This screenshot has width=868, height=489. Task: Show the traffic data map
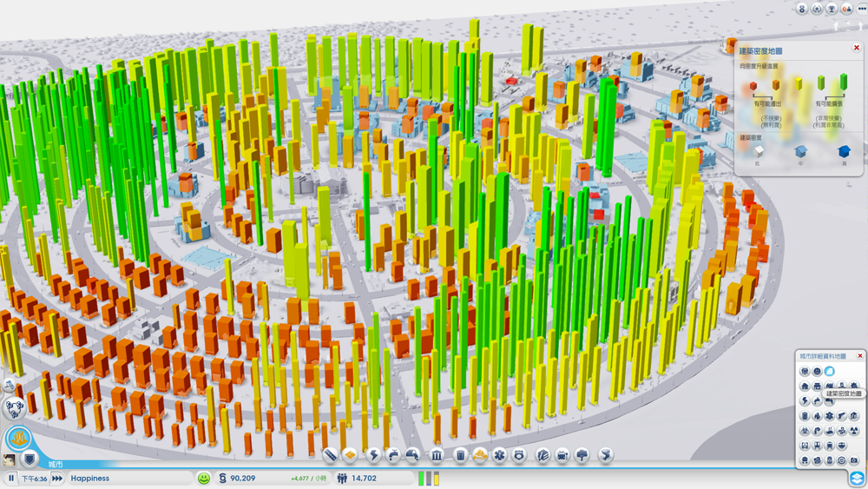tap(817, 430)
